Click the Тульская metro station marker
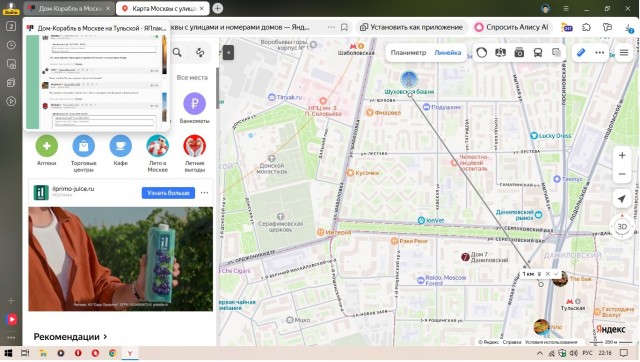640x362 pixels. click(572, 305)
